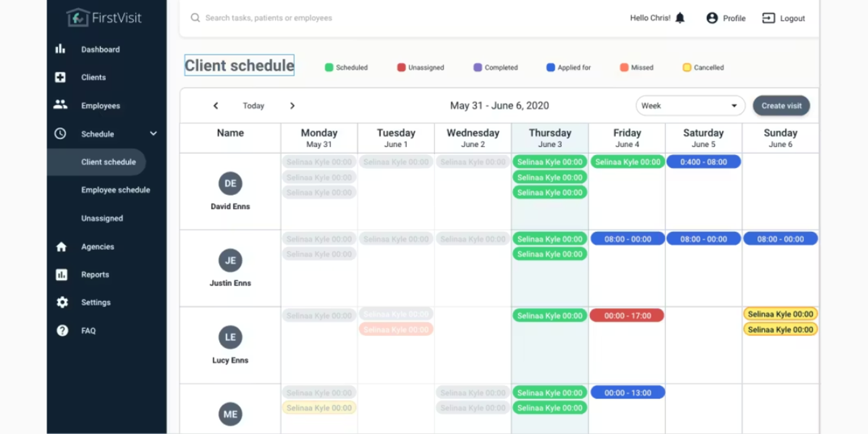The height and width of the screenshot is (434, 868).
Task: Click the Thursday June 3 column header
Action: pos(550,138)
